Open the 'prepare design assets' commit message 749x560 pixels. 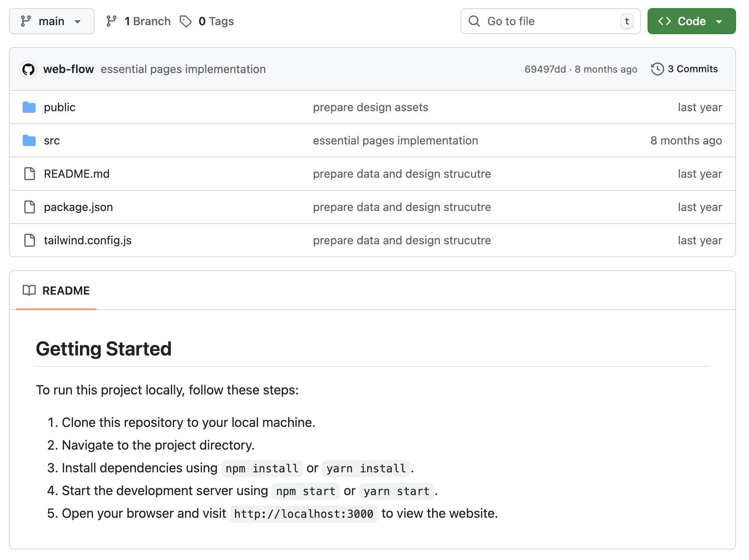click(x=370, y=108)
